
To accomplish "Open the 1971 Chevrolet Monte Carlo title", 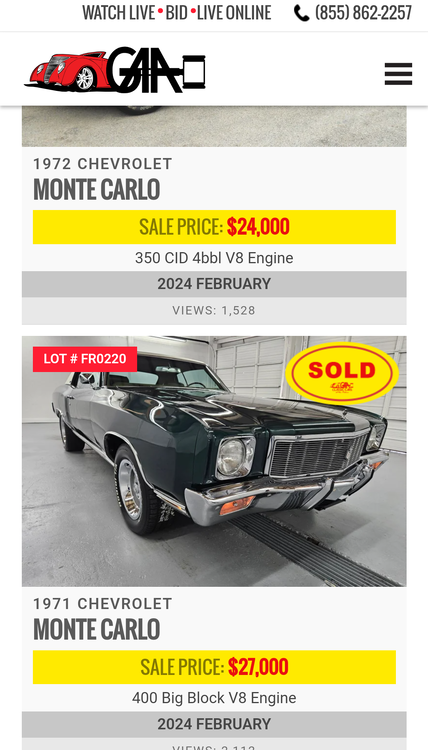I will 102,619.
